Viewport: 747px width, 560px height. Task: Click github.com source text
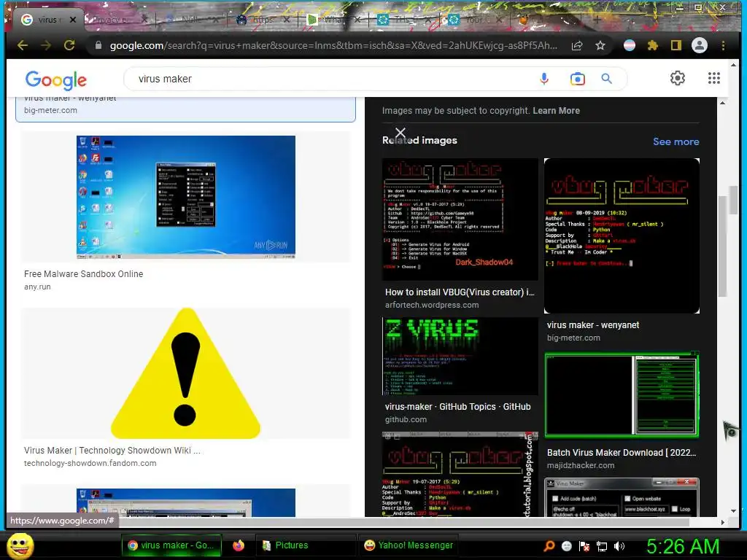(x=406, y=419)
